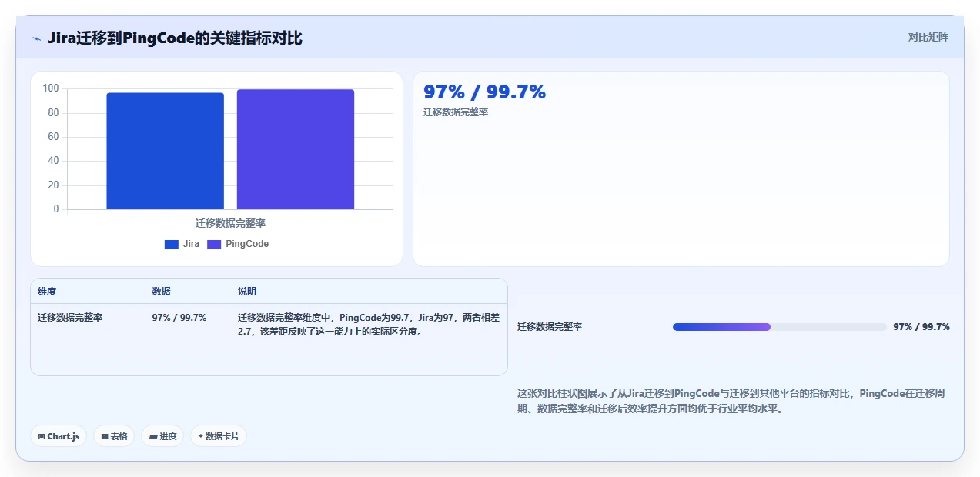Screen dimensions: 980x477
Task: Select the Chart.js tag chip
Action: (59, 436)
